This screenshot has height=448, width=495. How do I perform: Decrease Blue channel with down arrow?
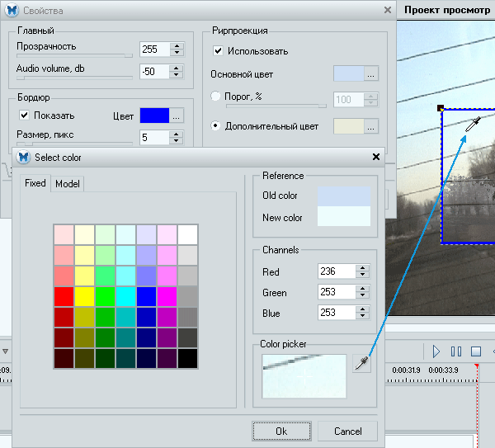[362, 316]
